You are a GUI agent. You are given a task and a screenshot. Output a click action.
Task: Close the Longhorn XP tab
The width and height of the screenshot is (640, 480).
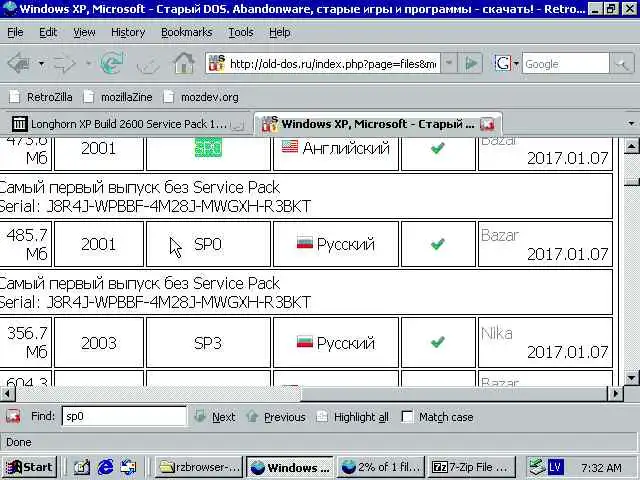[x=238, y=124]
